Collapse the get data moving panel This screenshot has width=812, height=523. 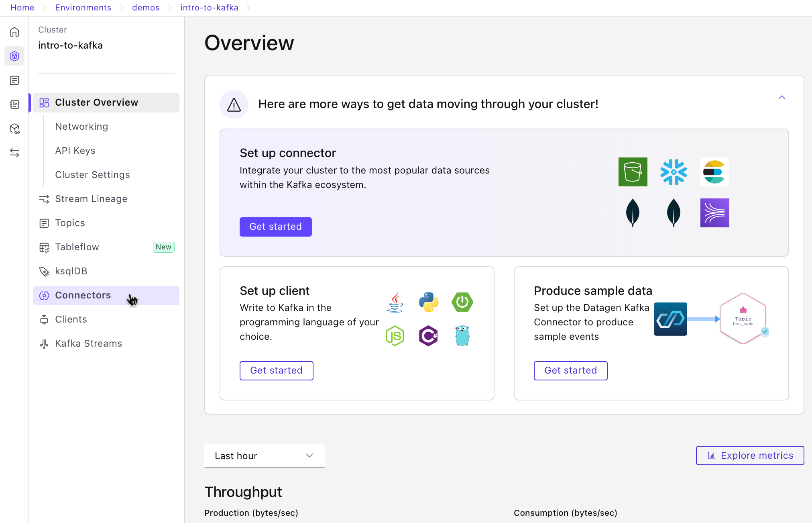coord(781,98)
